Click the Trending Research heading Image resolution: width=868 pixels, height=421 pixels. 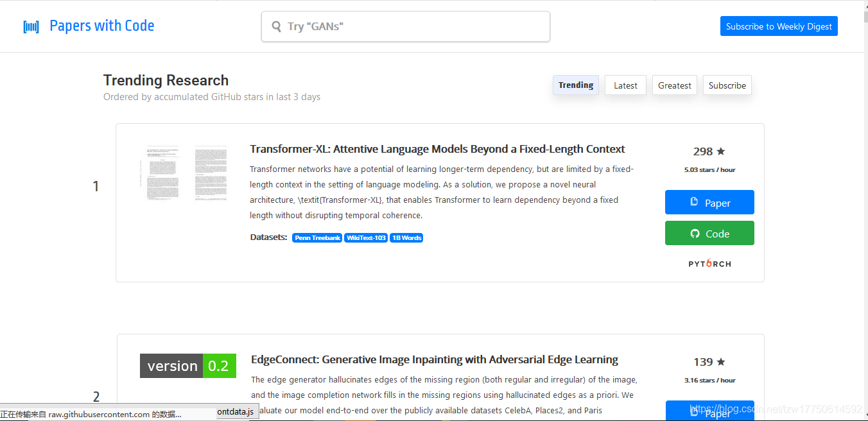(166, 80)
